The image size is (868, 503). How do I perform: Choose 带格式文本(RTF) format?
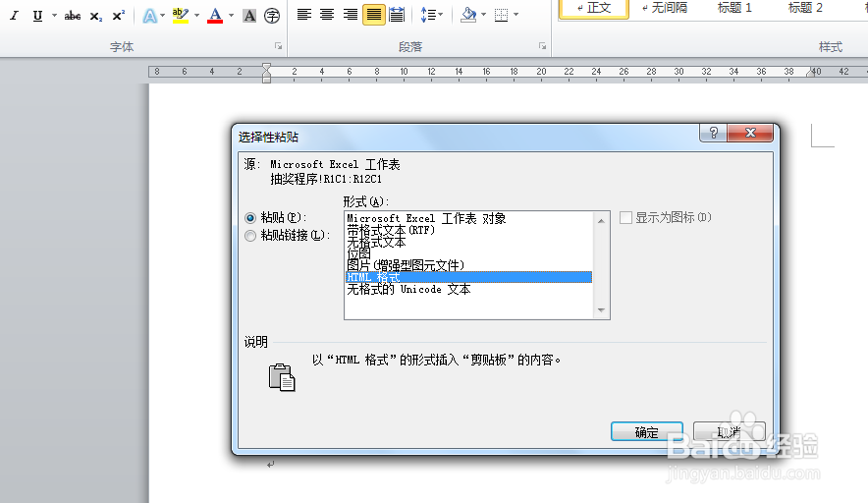[x=469, y=230]
